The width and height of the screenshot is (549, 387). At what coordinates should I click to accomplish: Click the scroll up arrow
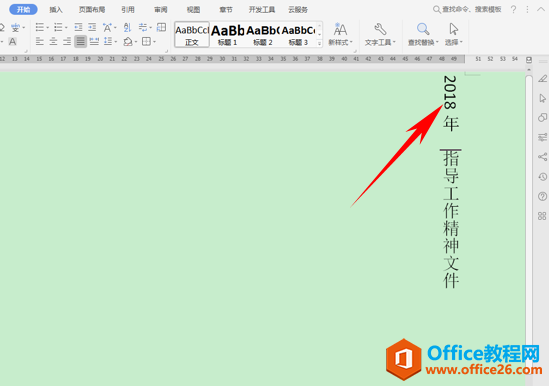click(x=529, y=69)
